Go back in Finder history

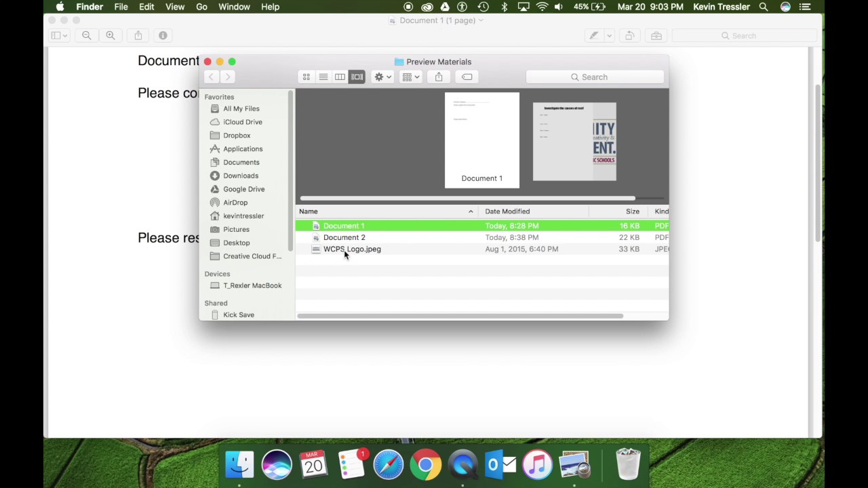point(211,77)
